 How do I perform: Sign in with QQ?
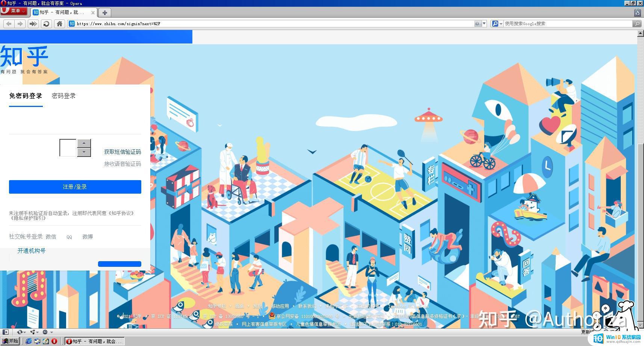pyautogui.click(x=69, y=237)
